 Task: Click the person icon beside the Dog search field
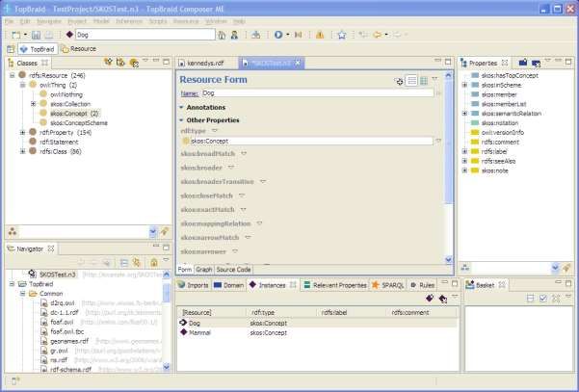point(234,35)
